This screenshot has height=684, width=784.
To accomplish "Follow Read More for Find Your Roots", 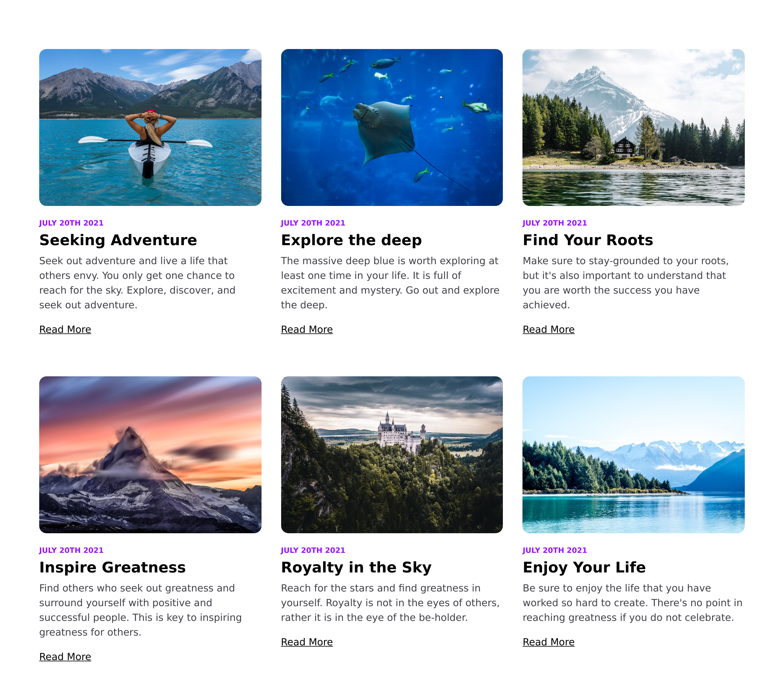I will (x=548, y=329).
